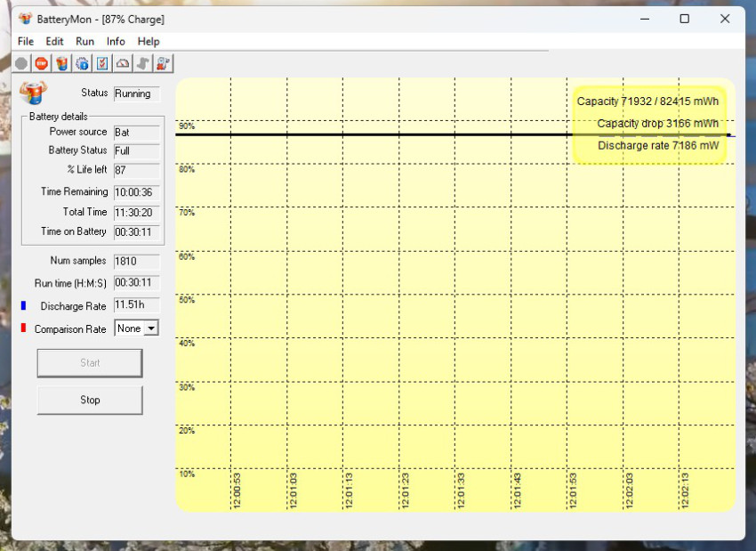Click the last toolbar icon with question mark
Screen dimensions: 756x551
click(x=164, y=63)
